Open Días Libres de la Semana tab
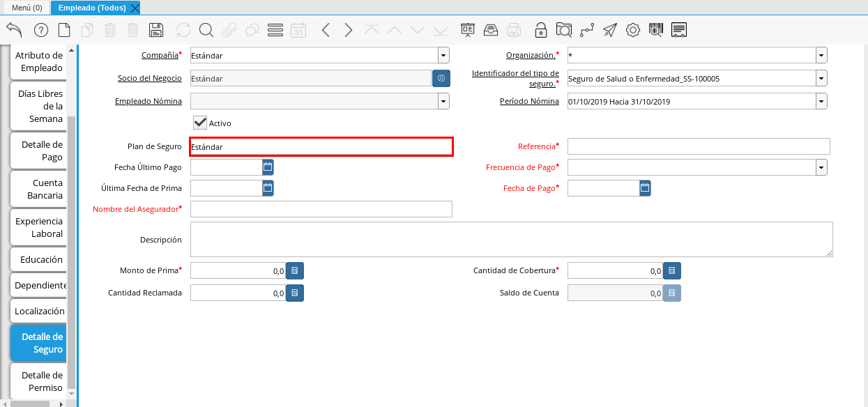 pyautogui.click(x=38, y=106)
